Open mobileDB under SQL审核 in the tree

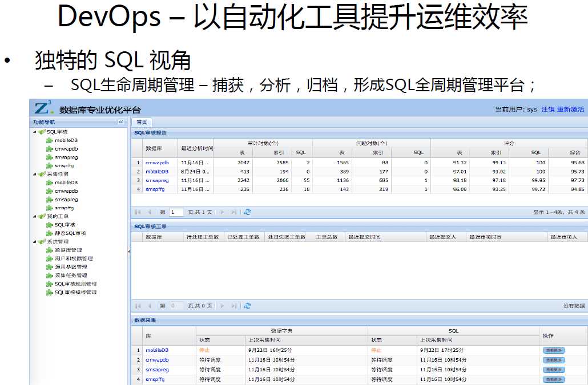point(66,140)
